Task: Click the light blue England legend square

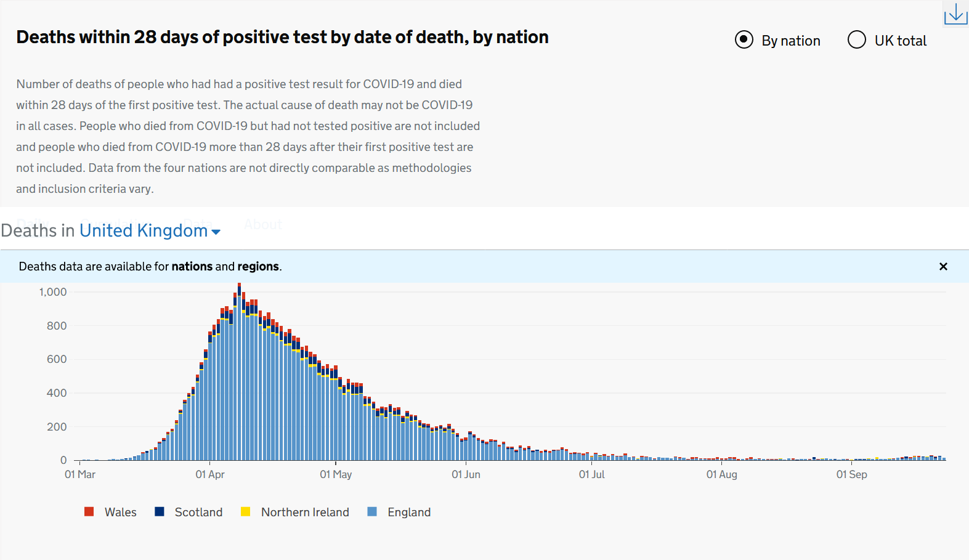Action: pyautogui.click(x=372, y=512)
